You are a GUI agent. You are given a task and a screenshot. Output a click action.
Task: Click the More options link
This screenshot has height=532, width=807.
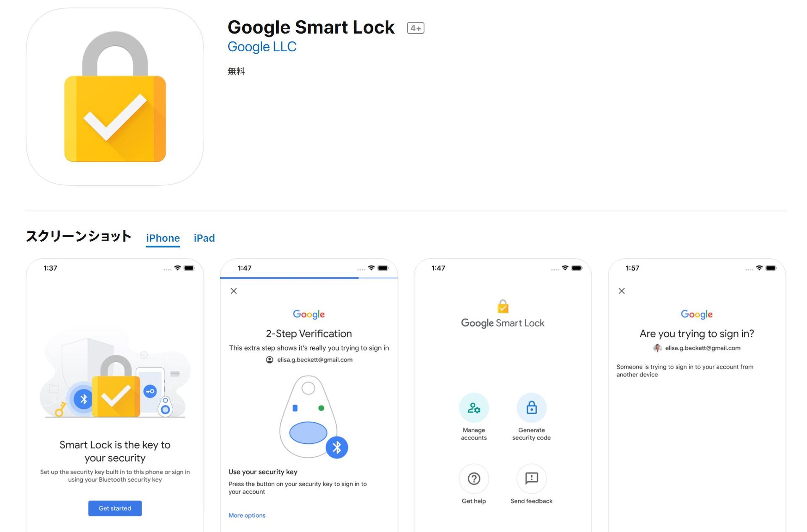tap(246, 515)
